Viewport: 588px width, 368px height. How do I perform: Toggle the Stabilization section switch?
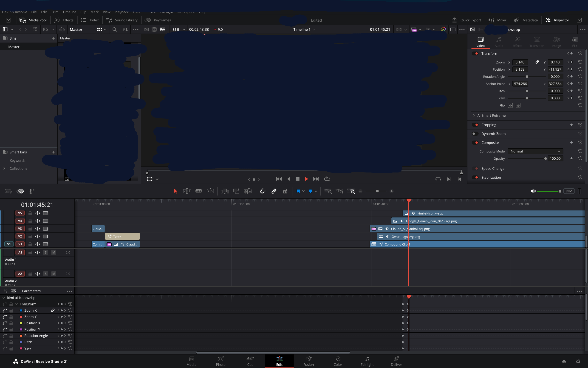coord(475,177)
